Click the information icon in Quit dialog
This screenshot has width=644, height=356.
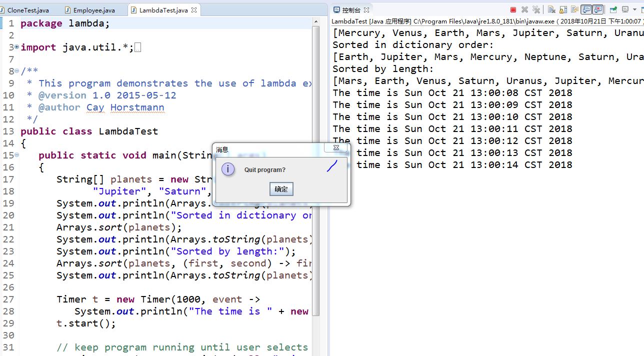click(x=228, y=169)
